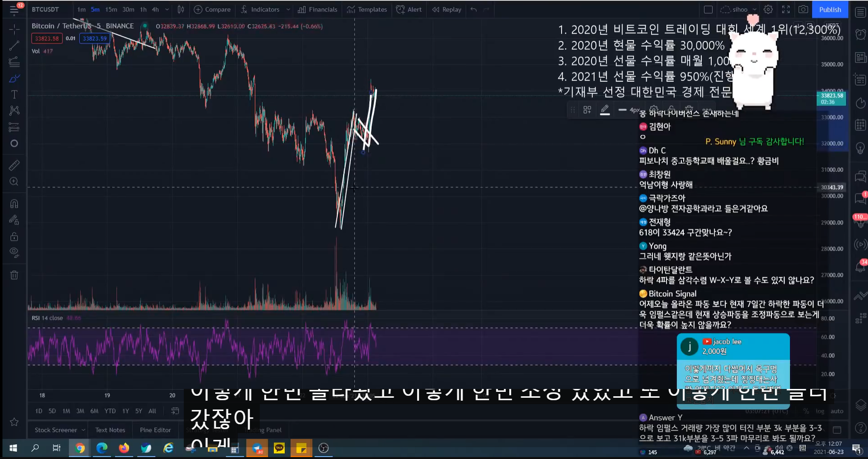Open the Pine Editor tab
Image resolution: width=868 pixels, height=459 pixels.
[155, 430]
